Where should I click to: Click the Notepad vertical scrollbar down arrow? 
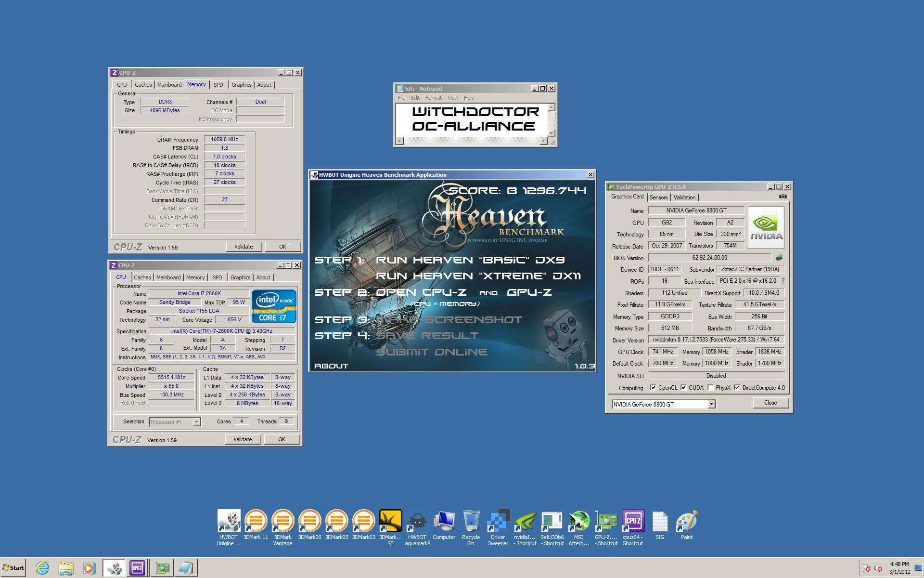tap(552, 133)
